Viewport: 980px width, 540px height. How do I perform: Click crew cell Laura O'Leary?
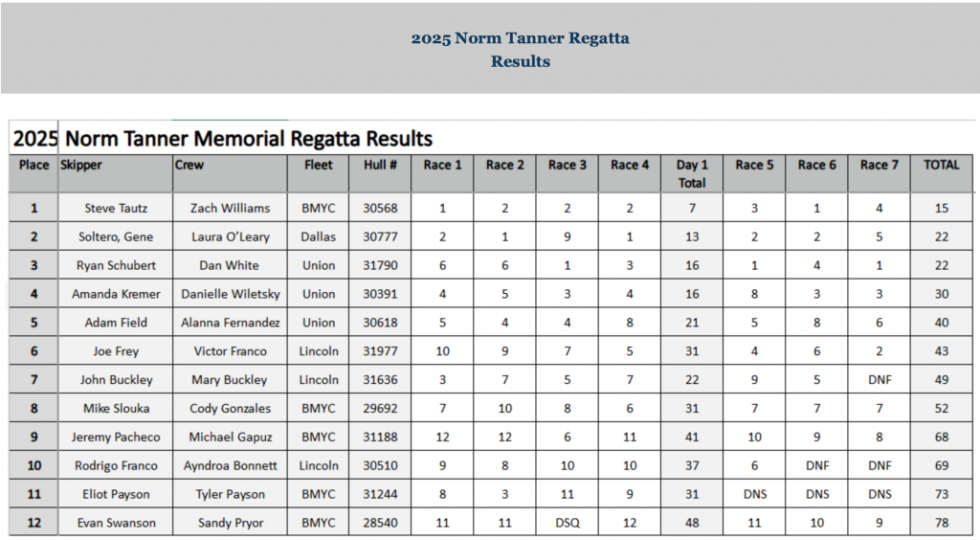[230, 236]
